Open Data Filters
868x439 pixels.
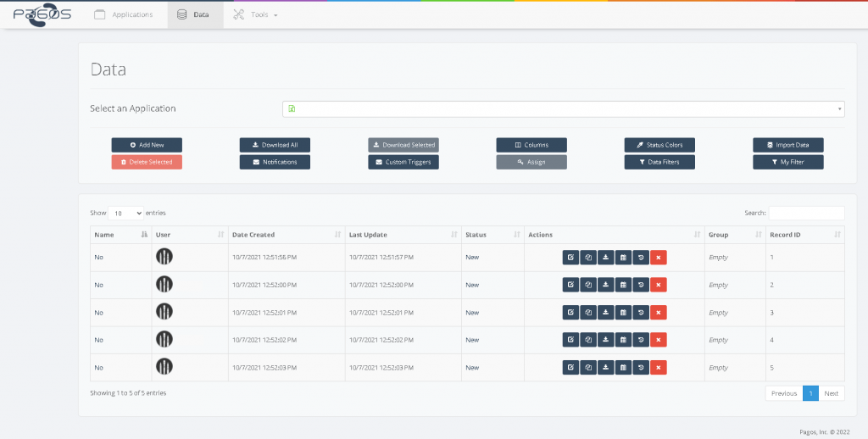tap(659, 162)
